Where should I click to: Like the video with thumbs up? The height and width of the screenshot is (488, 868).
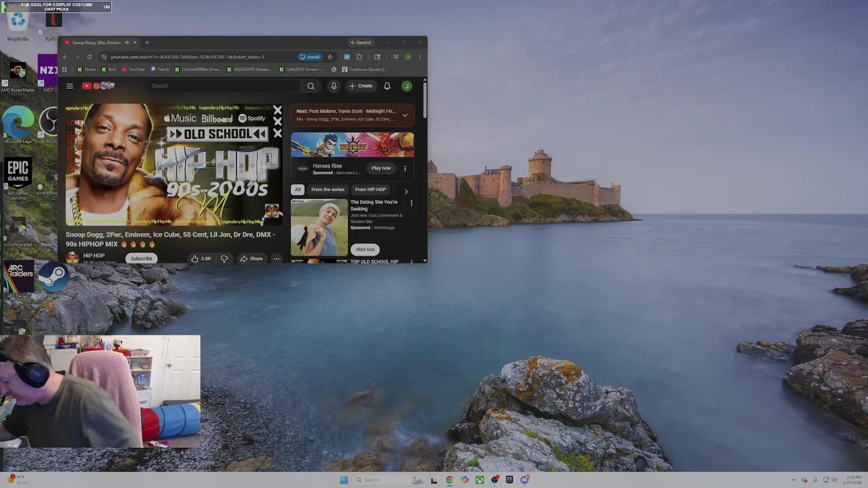[201, 258]
